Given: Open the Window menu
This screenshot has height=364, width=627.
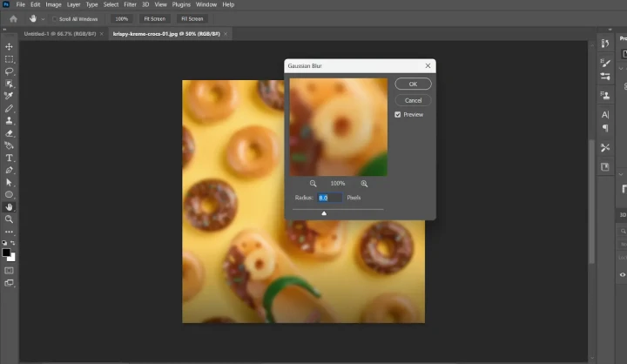Looking at the screenshot, I should 206,4.
